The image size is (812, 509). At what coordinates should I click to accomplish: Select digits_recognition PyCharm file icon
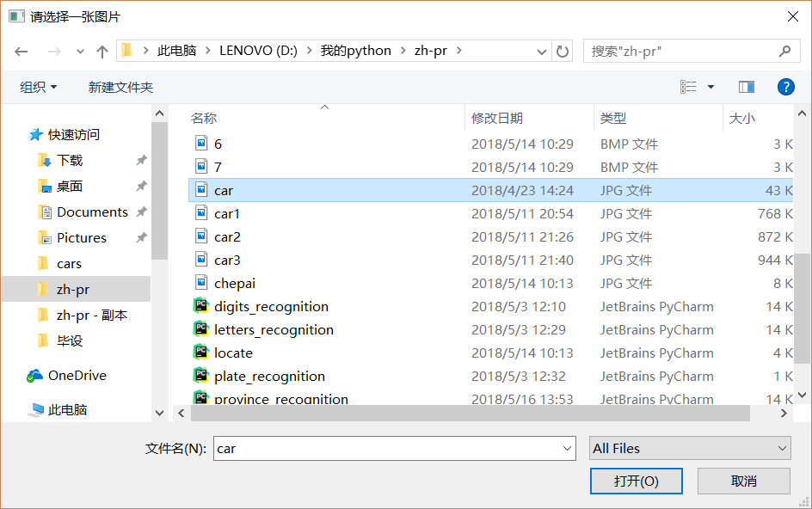[x=201, y=305]
